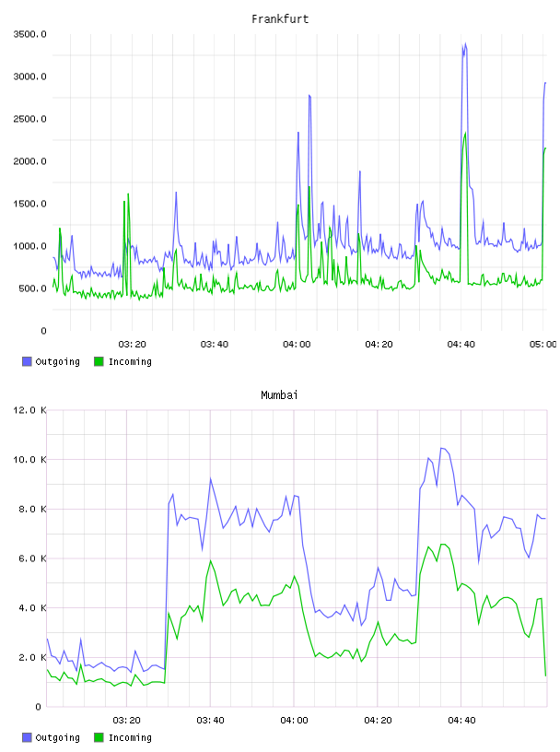Click Mumbai outgoing peak above 10.0 K
Viewport: 560px width, 752px height.
click(x=442, y=449)
